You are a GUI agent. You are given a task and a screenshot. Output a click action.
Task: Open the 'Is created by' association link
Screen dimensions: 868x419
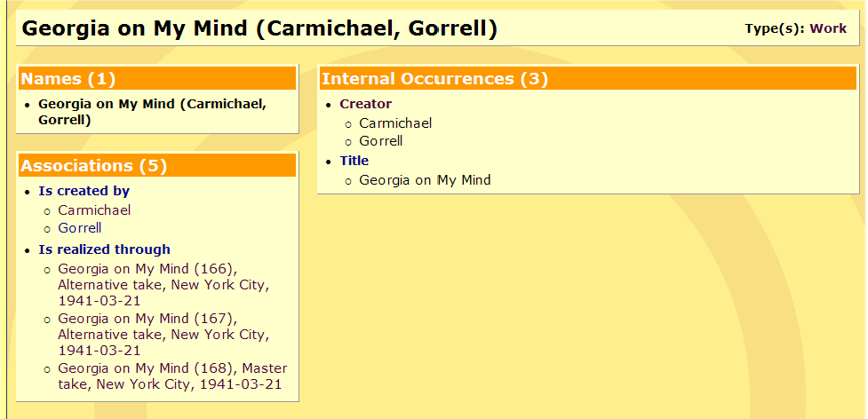[84, 191]
